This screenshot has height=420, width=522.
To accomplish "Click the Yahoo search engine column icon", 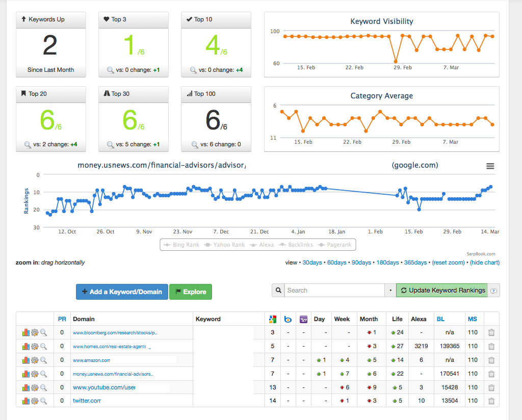I will coord(303,319).
